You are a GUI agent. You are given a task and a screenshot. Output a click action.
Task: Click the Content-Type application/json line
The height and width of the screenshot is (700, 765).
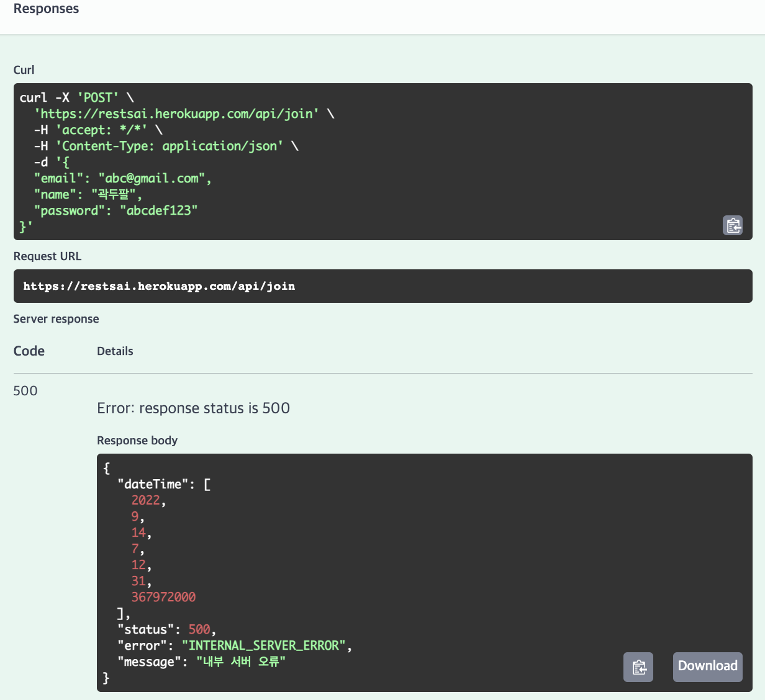[166, 146]
